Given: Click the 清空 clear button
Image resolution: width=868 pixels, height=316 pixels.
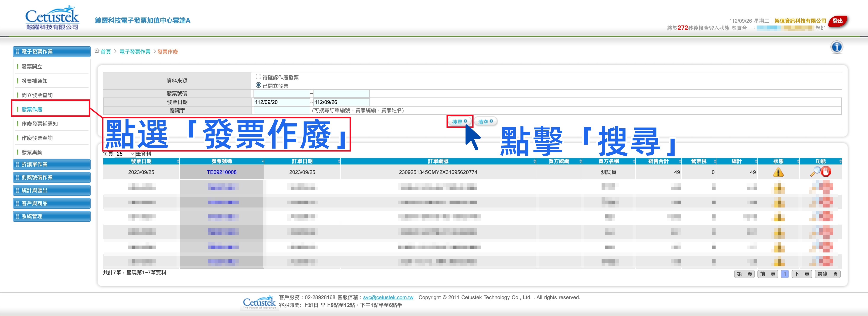Looking at the screenshot, I should (x=486, y=121).
